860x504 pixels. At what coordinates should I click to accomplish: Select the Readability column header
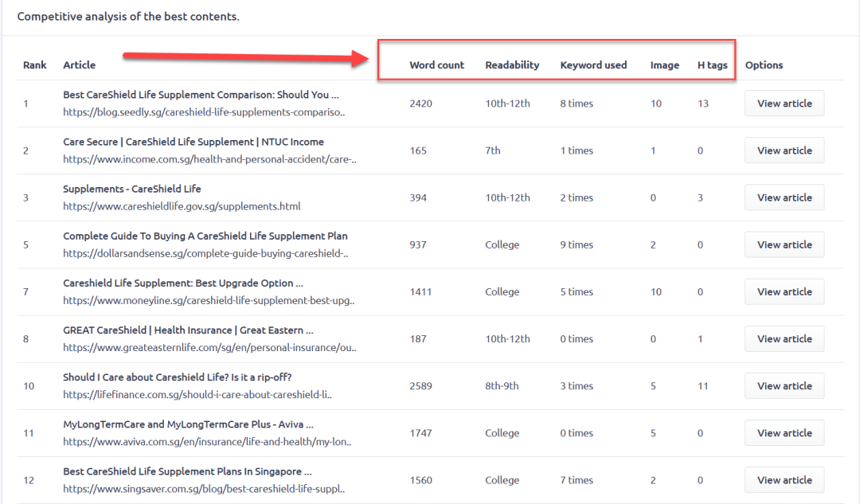(512, 64)
